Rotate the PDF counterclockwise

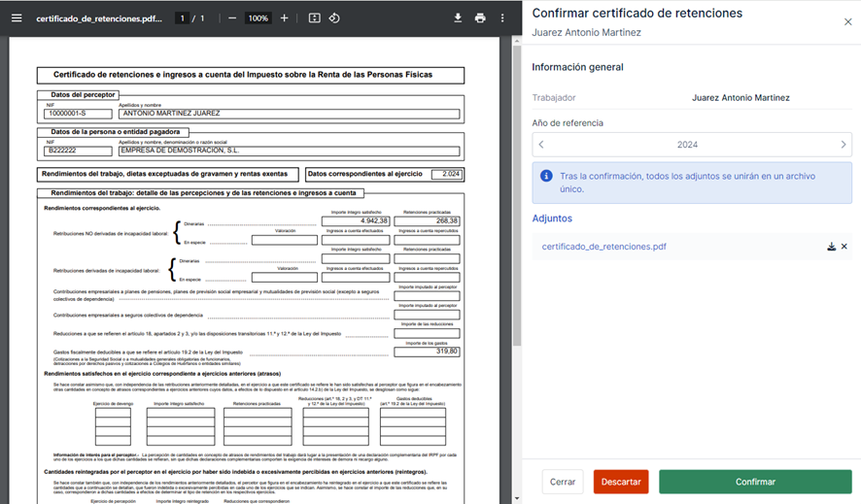coord(334,18)
